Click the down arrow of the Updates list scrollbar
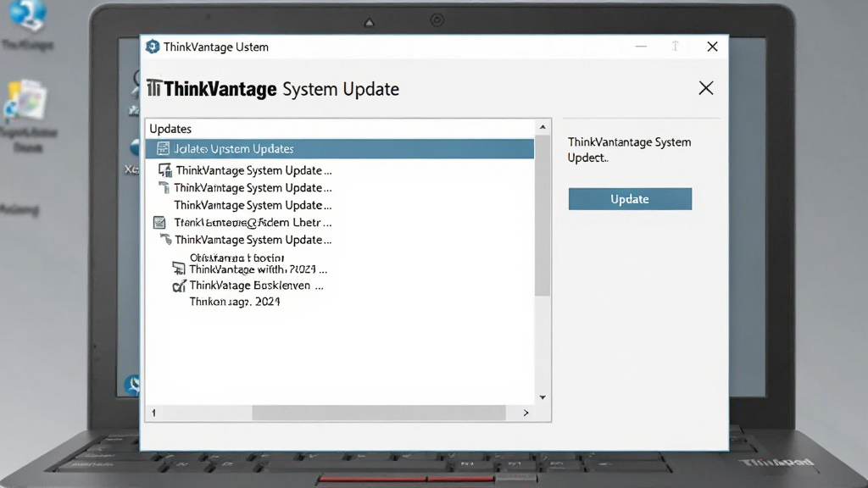 tap(542, 397)
